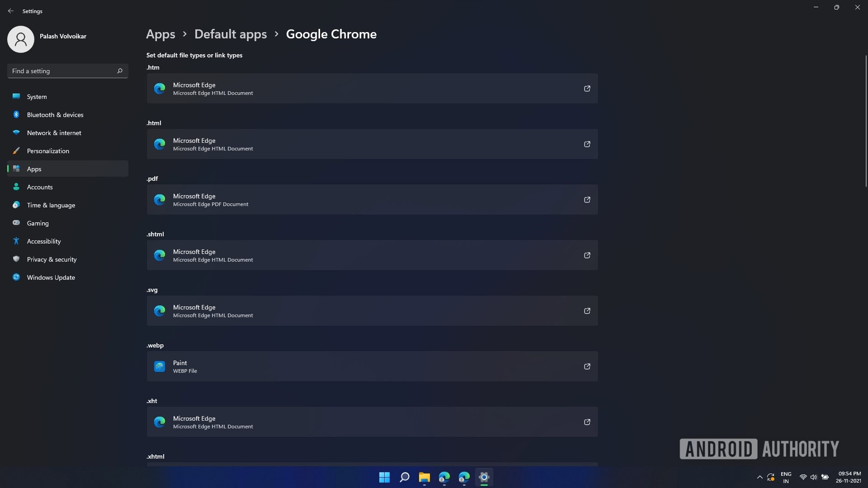The image size is (868, 488).
Task: Click the external link for .pdf Edge entry
Action: pos(587,199)
